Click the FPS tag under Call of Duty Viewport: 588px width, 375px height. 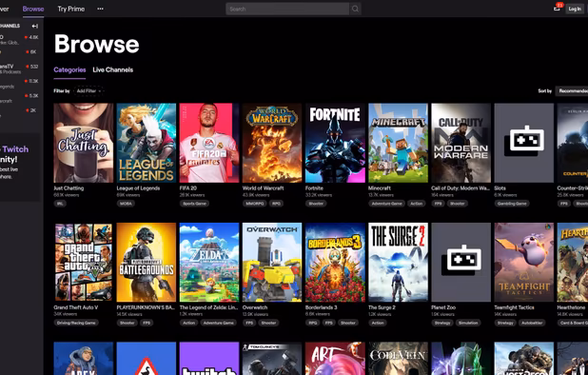(438, 204)
